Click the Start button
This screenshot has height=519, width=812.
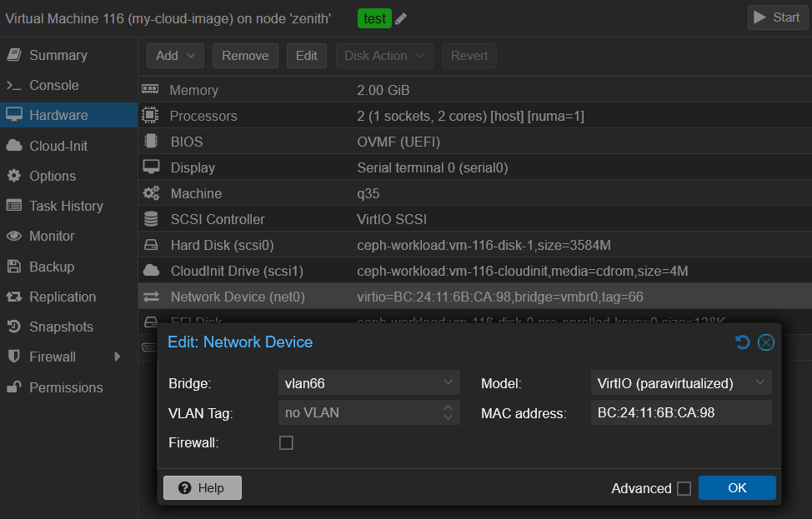point(777,17)
